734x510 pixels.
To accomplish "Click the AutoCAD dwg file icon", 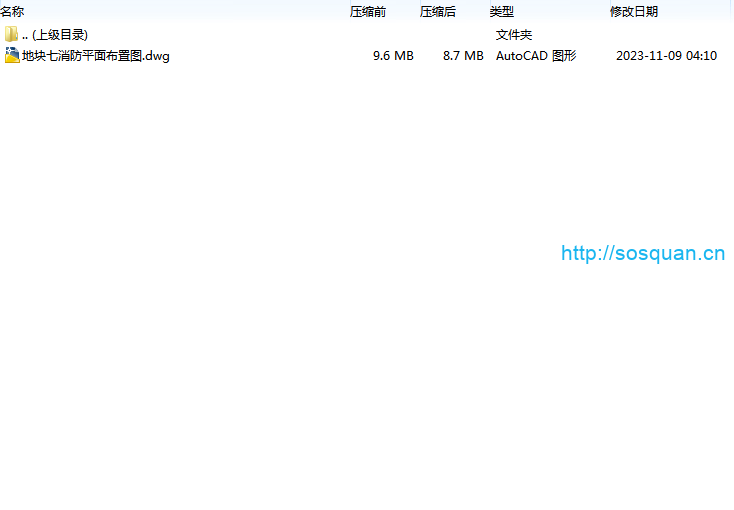I will point(11,56).
